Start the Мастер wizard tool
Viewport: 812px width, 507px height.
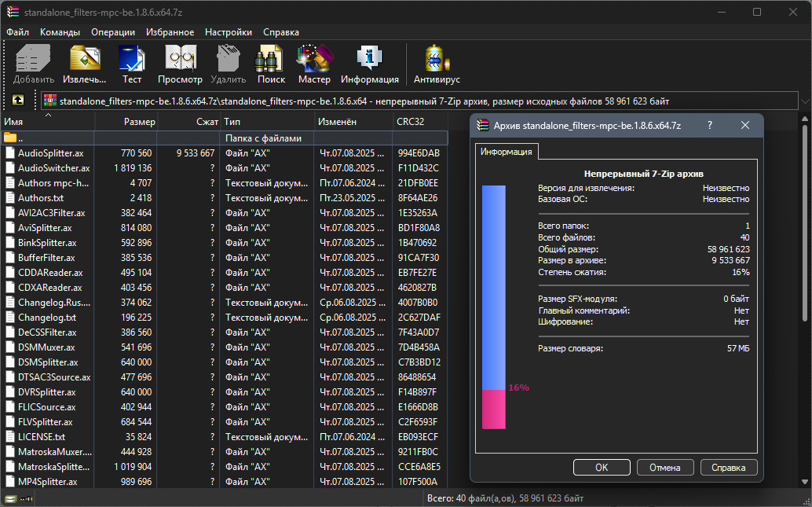[314, 57]
